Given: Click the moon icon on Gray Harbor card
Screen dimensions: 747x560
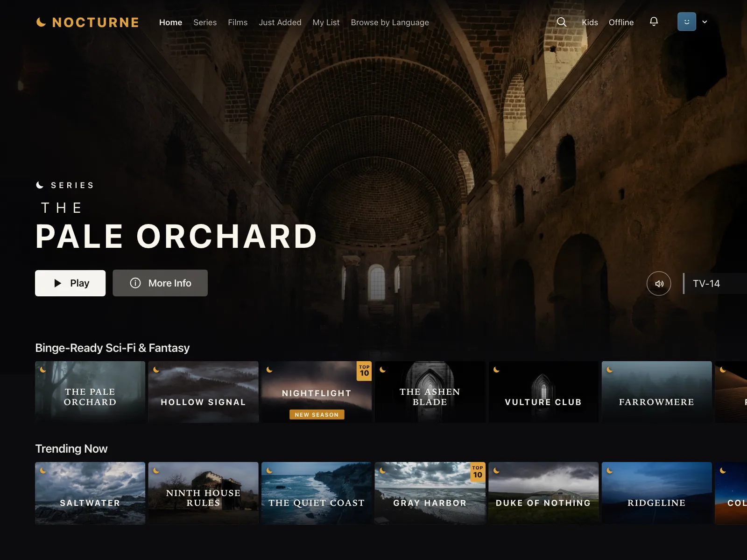Looking at the screenshot, I should click(383, 471).
